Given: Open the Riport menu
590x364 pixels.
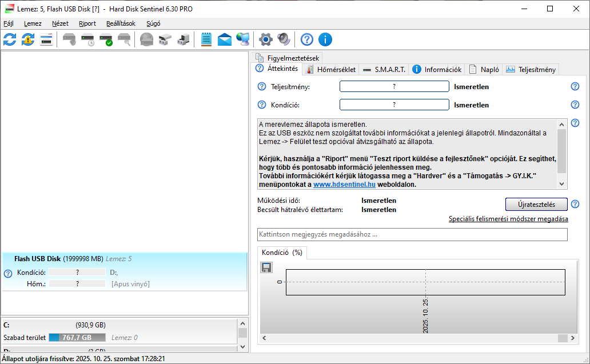Looking at the screenshot, I should tap(87, 23).
